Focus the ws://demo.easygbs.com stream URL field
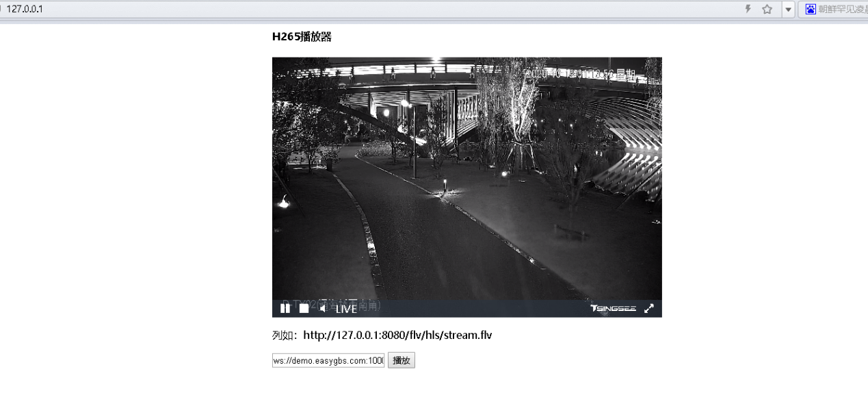 pos(329,360)
